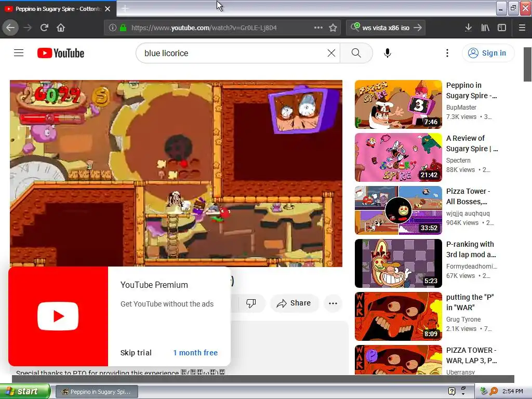Click the orange magnifier system tray icon
The image size is (532, 399).
tap(494, 391)
